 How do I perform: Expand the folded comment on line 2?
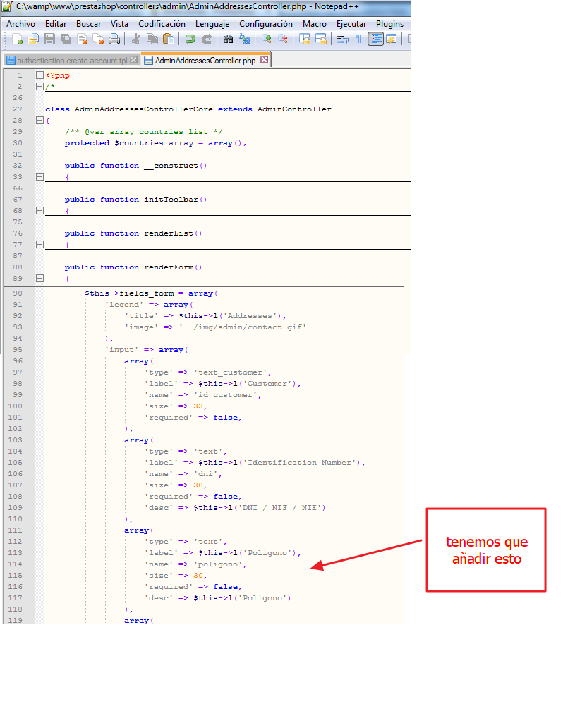point(40,86)
